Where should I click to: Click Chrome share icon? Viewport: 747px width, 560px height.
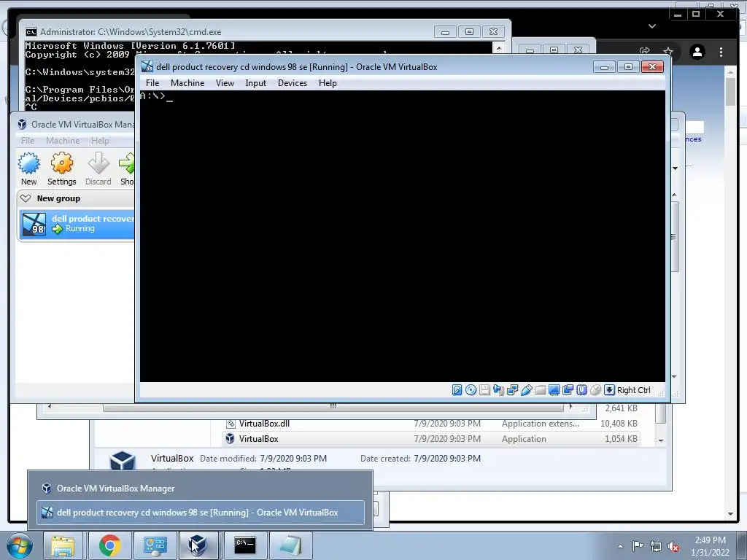645,51
